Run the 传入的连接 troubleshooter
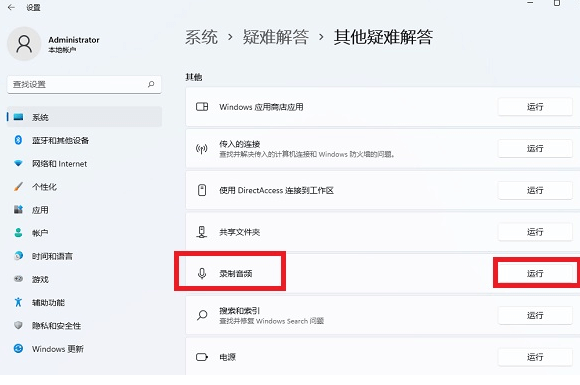 (x=535, y=149)
